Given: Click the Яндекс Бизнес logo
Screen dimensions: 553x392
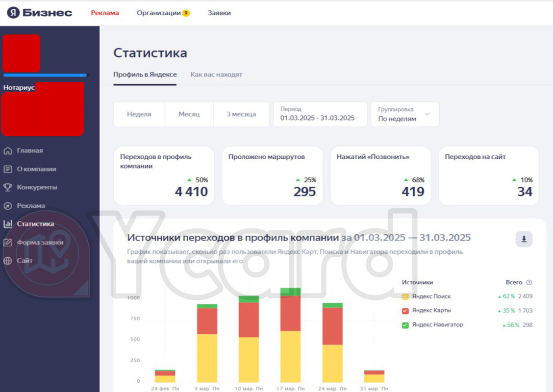Looking at the screenshot, I should pos(40,13).
